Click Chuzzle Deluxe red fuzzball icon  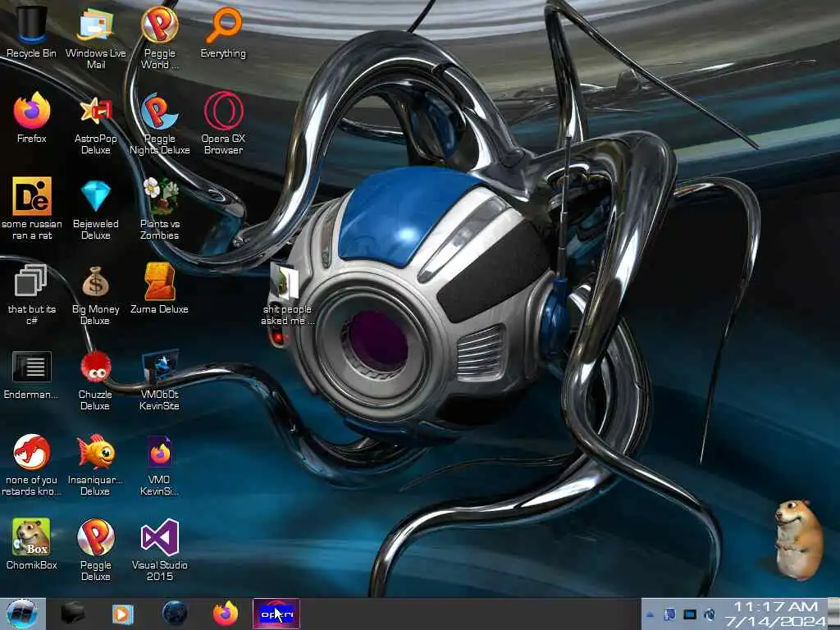[x=95, y=379]
